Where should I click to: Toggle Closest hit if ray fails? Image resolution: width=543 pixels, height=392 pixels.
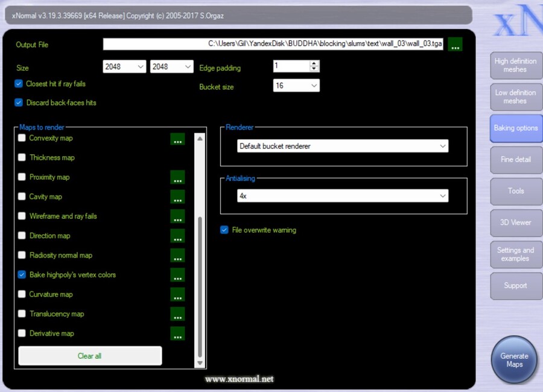pos(19,84)
